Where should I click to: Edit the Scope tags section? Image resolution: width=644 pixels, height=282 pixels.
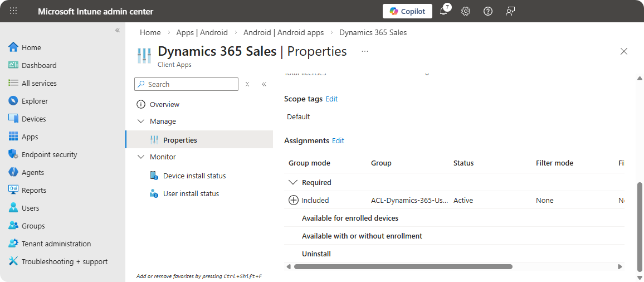tap(331, 99)
